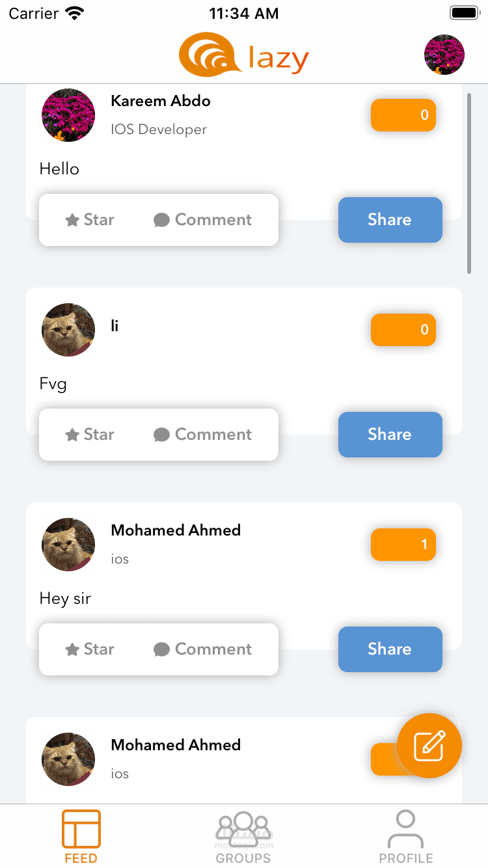Share Kareem Abdo's 'Hello' post
This screenshot has height=868, width=488.
pos(390,220)
